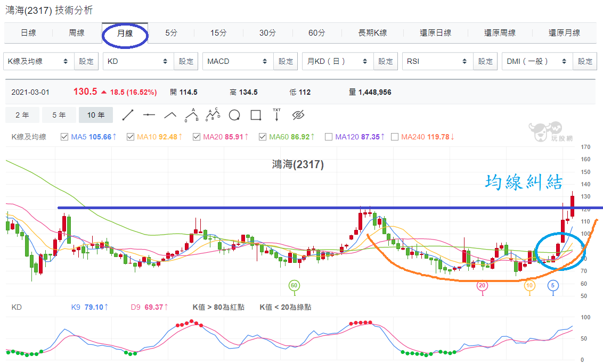The image size is (603, 364).
Task: Select the TXT text annotation tool
Action: 276,114
